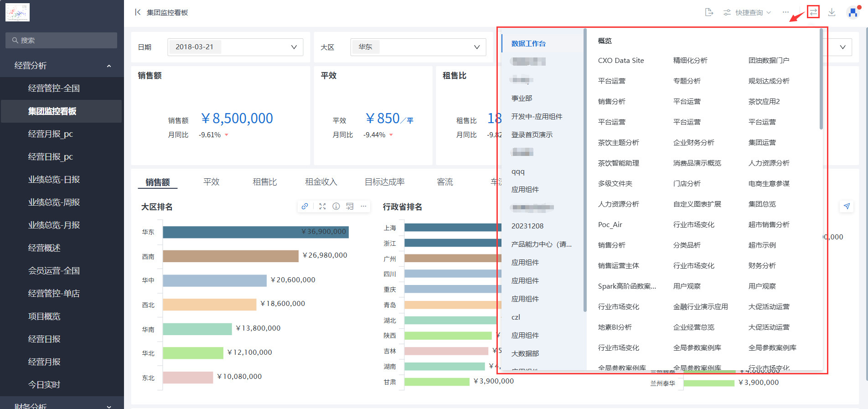The width and height of the screenshot is (868, 409).
Task: Click the download icon in top bar
Action: click(832, 12)
